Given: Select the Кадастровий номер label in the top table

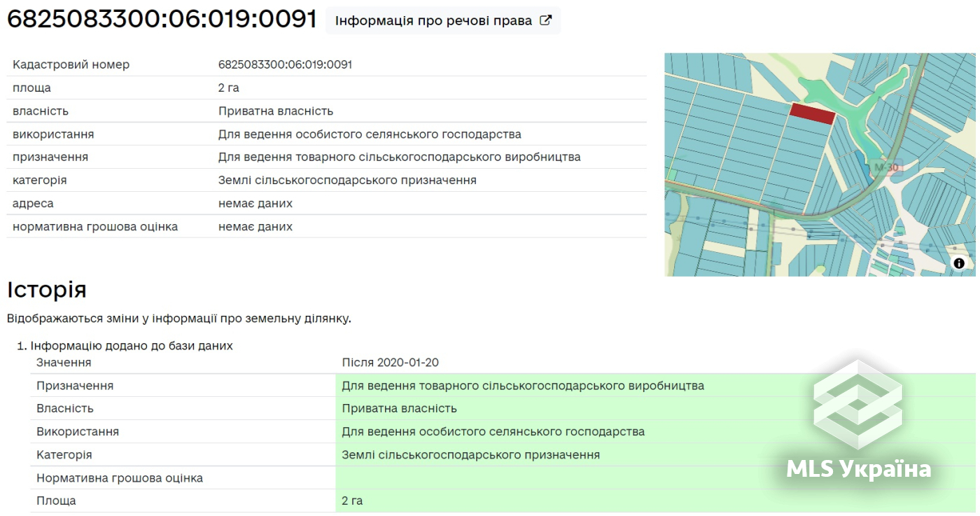Looking at the screenshot, I should click(71, 64).
